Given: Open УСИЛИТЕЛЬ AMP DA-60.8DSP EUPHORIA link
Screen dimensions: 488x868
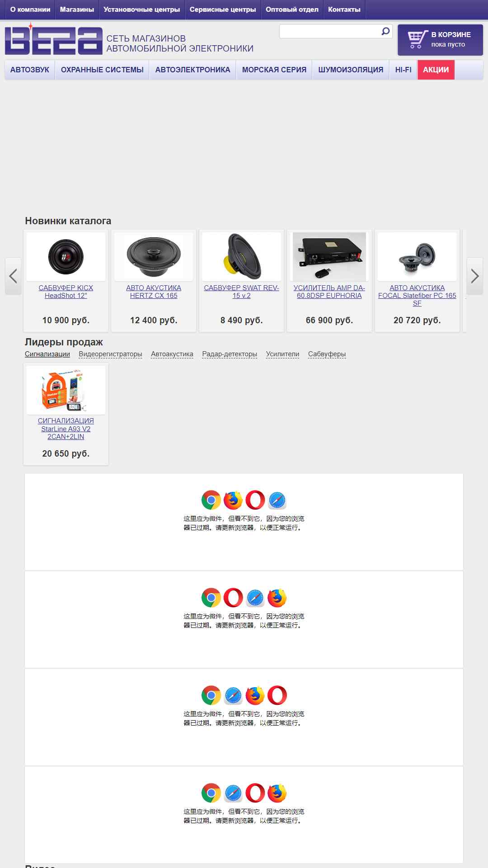Looking at the screenshot, I should [329, 292].
